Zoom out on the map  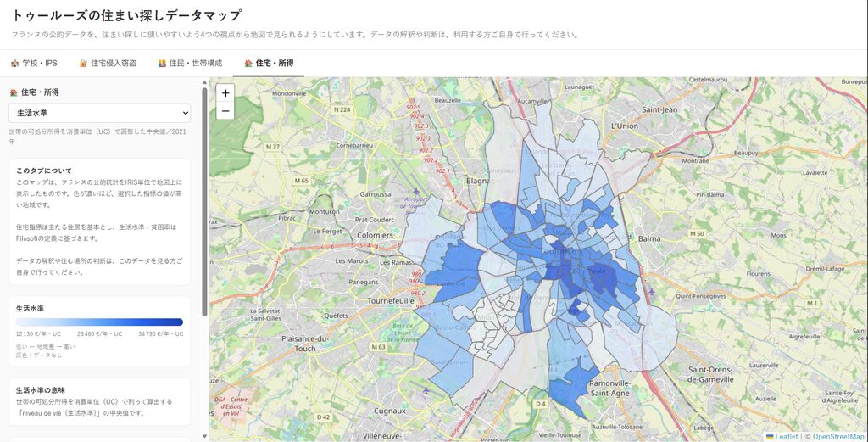[225, 111]
